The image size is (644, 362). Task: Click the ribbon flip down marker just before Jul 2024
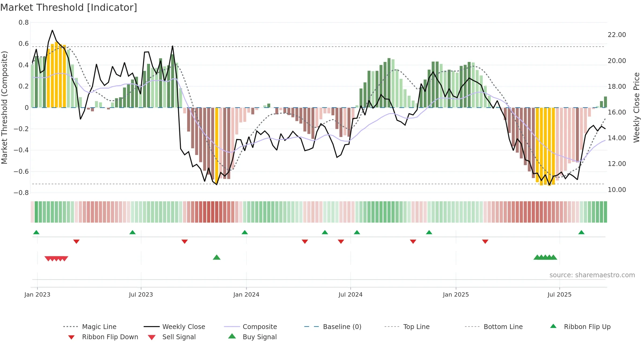[341, 242]
